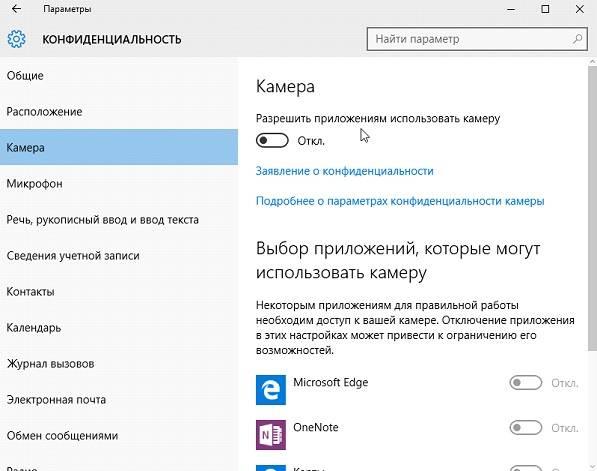Toggle camera access for apps on

(x=272, y=141)
